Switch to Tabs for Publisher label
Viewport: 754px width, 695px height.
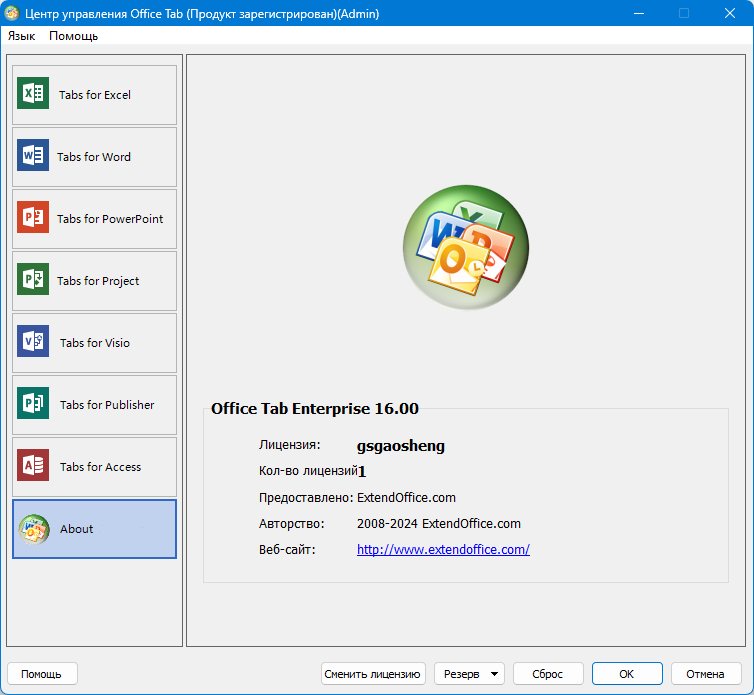coord(107,405)
